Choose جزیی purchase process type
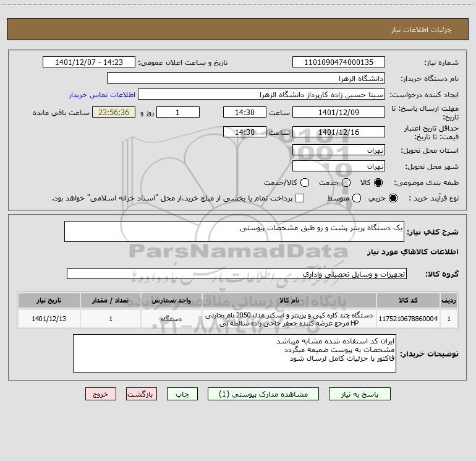The image size is (476, 461). (x=393, y=198)
